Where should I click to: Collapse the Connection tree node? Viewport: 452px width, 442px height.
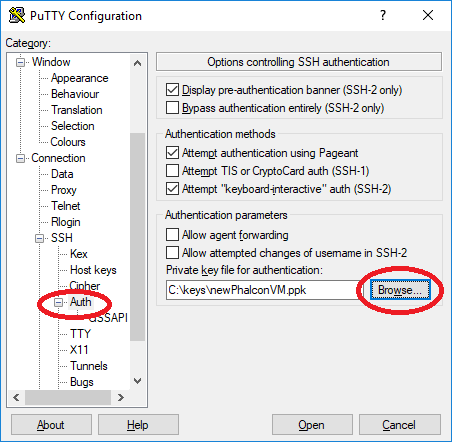21,158
